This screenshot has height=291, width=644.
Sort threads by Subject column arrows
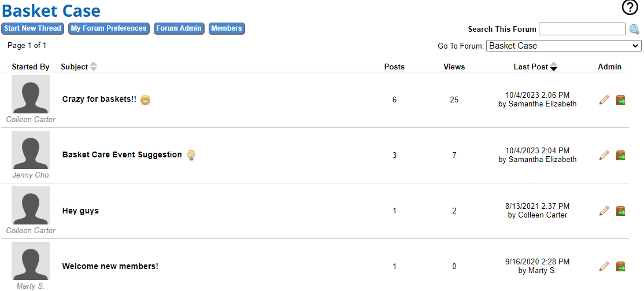tap(94, 67)
